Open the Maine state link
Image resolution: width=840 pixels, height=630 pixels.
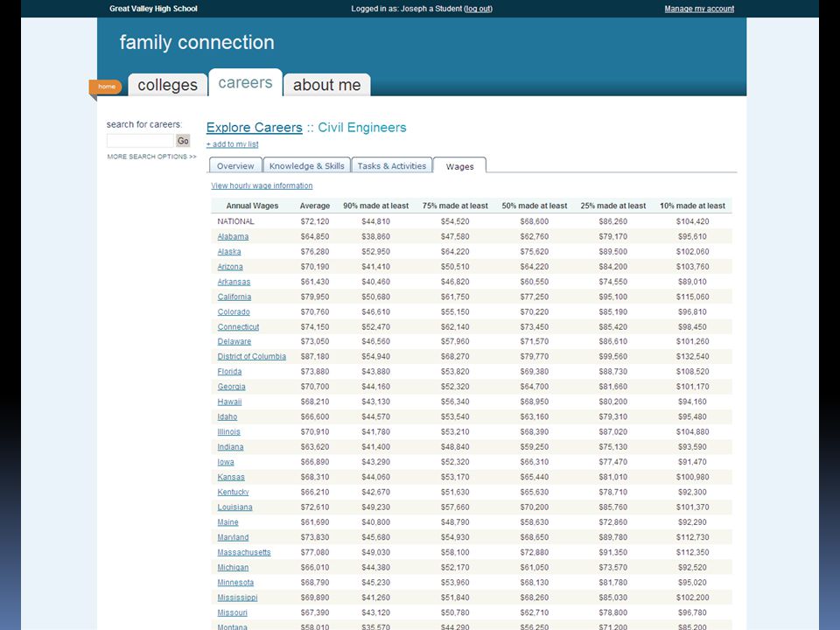coord(228,521)
